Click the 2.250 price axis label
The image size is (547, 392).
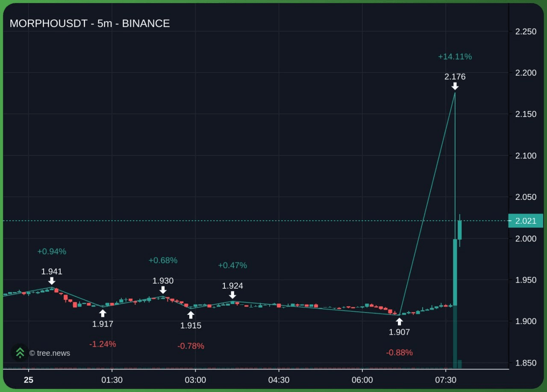point(526,32)
